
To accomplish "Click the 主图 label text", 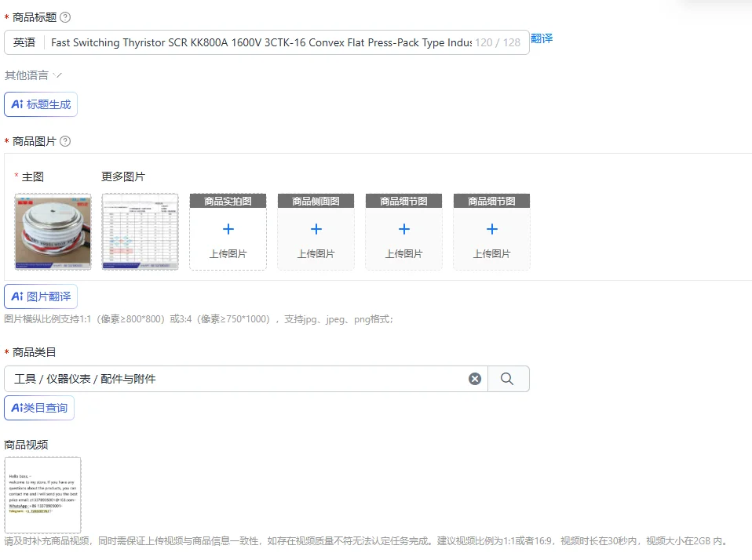I will pos(33,176).
